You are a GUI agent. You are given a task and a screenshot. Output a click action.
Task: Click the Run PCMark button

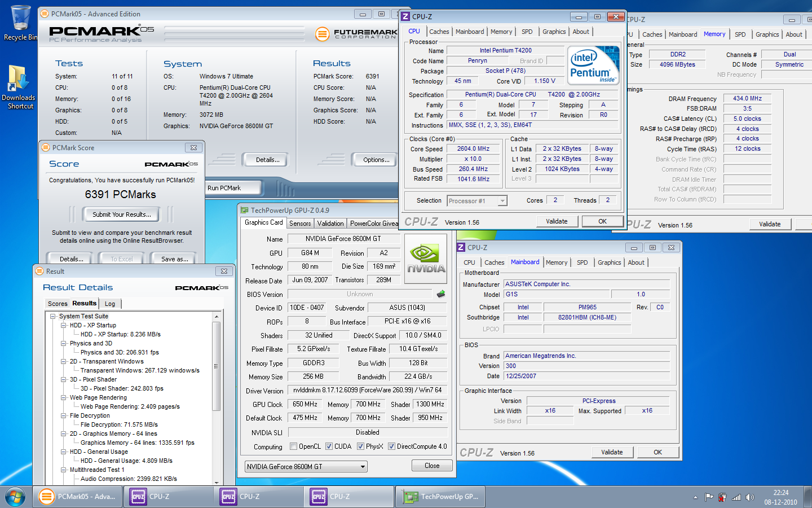(x=233, y=188)
